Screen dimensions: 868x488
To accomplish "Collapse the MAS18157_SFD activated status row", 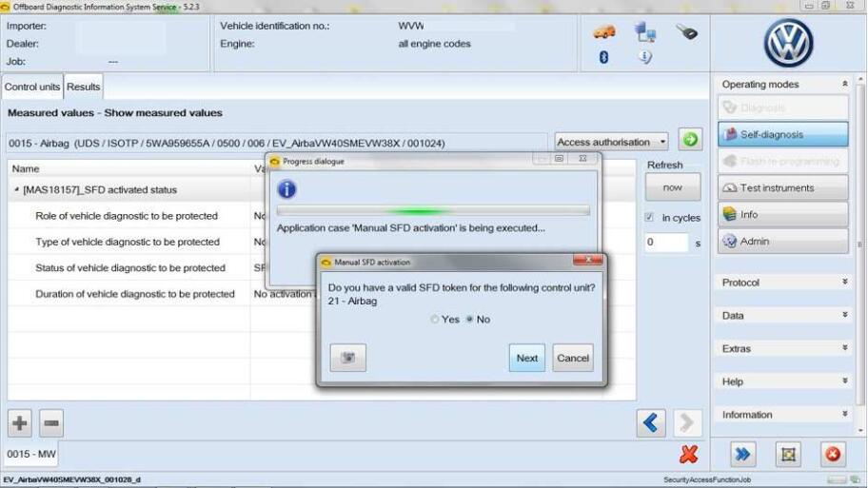I will click(16, 189).
